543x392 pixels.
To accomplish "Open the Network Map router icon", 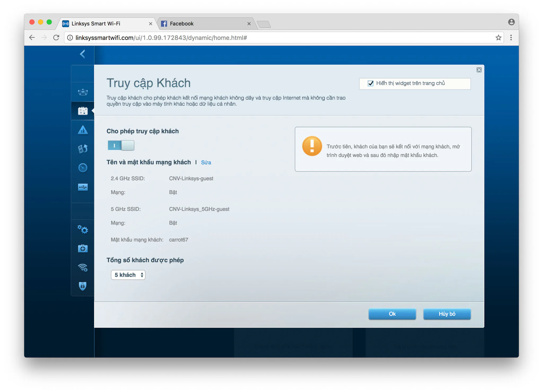I will pos(83,92).
